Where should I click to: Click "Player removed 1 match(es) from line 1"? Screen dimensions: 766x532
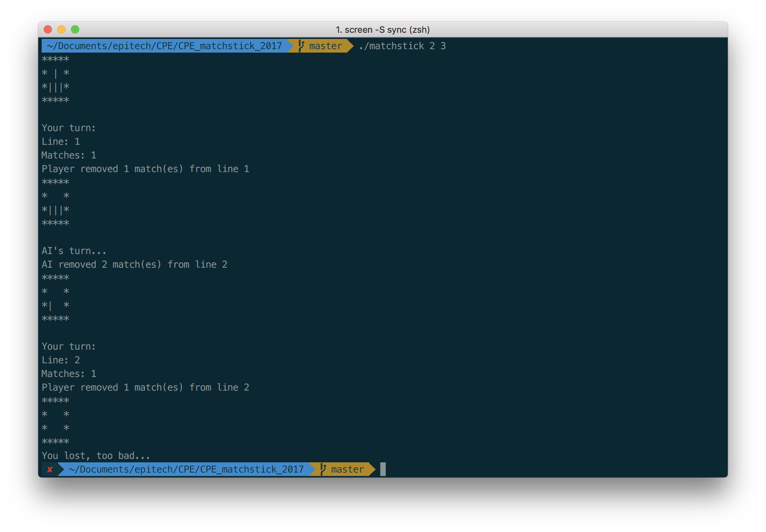(x=145, y=169)
